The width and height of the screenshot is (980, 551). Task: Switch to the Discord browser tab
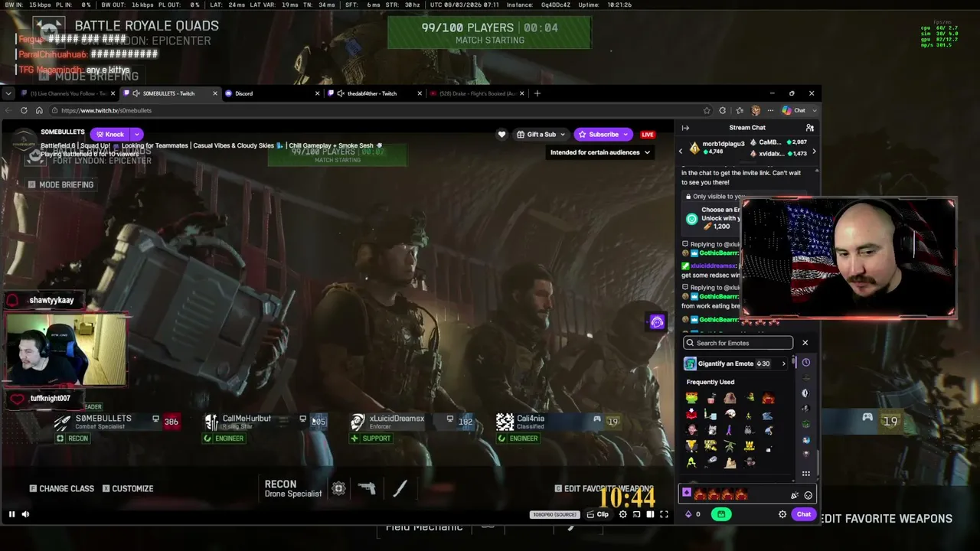pos(272,93)
